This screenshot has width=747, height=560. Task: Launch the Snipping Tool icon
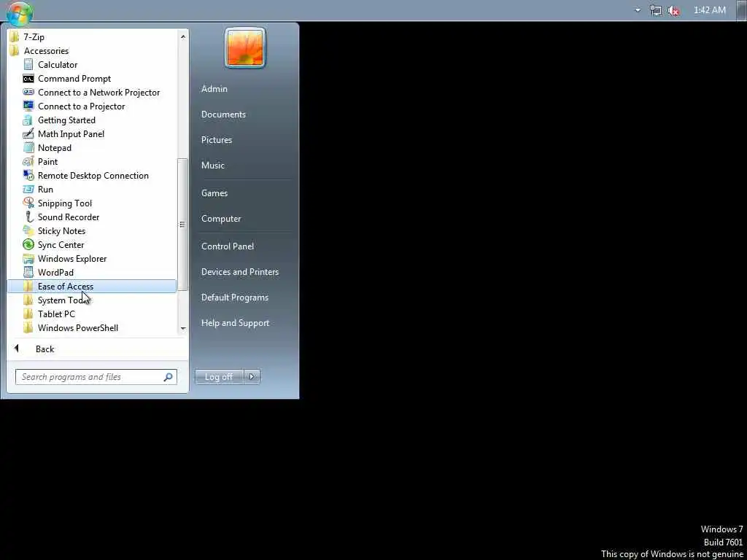click(x=28, y=203)
